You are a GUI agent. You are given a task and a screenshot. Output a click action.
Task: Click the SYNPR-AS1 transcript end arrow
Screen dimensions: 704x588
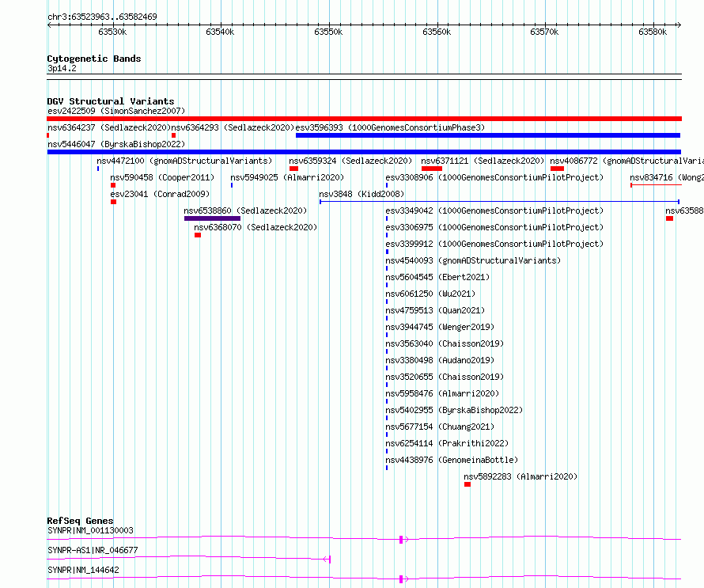tap(327, 560)
